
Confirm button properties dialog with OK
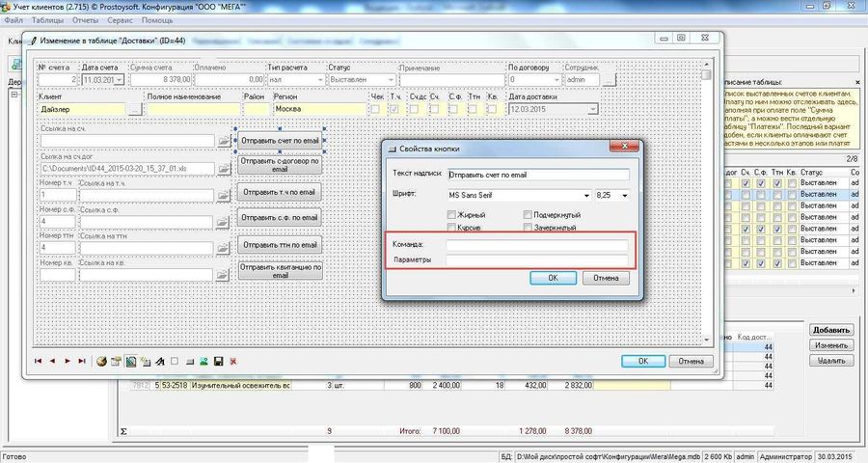553,278
